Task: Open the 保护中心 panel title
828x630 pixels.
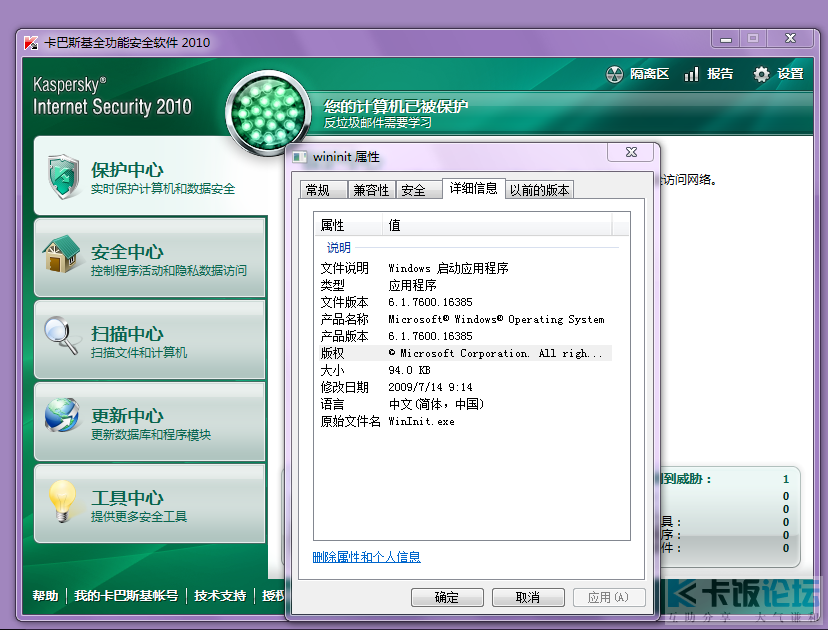Action: 127,170
